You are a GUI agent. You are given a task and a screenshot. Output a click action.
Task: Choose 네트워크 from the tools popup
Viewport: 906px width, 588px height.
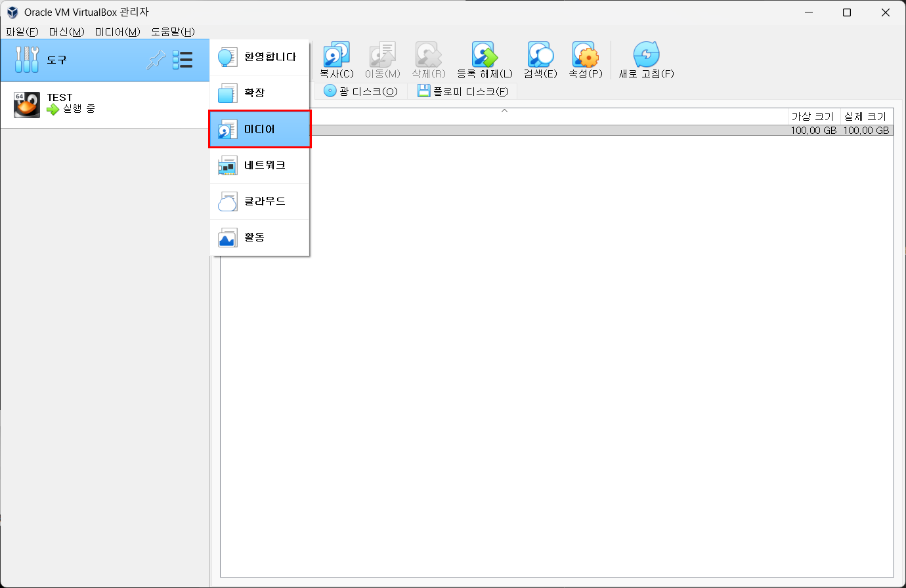point(259,165)
